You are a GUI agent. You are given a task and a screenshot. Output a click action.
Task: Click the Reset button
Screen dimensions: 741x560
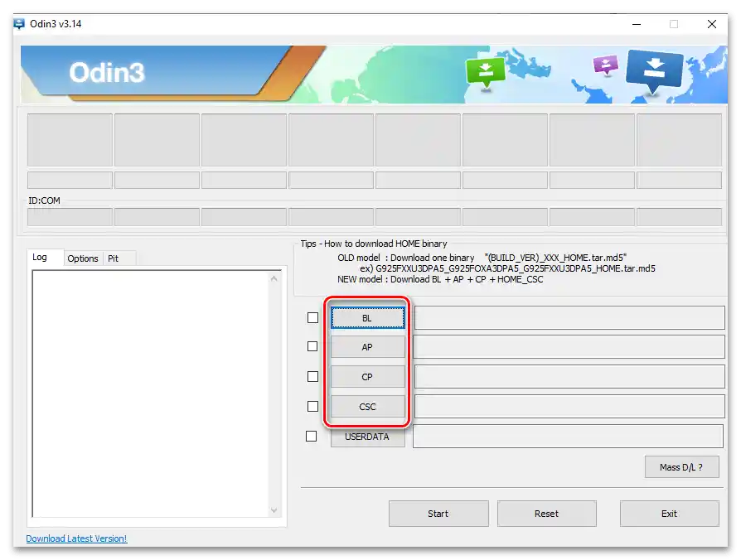tap(547, 514)
